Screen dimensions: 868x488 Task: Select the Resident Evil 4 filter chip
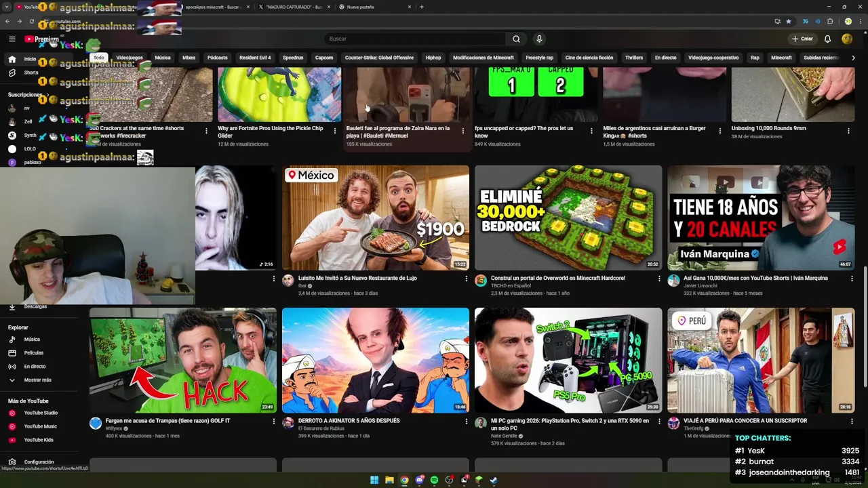point(255,58)
